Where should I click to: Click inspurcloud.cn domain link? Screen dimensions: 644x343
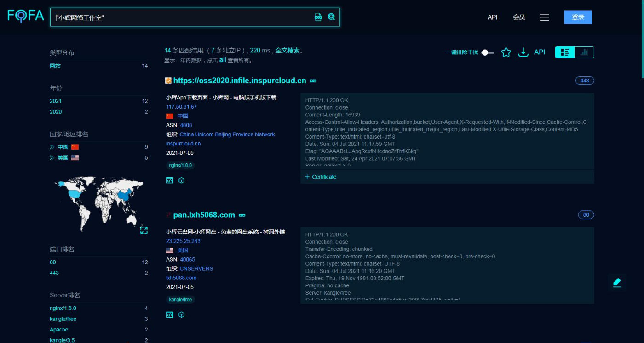[183, 144]
